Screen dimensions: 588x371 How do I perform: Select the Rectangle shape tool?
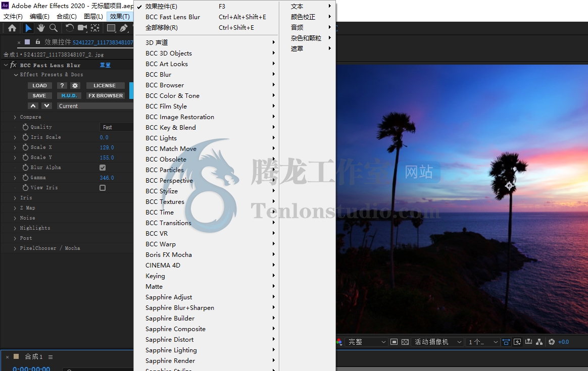coord(111,28)
